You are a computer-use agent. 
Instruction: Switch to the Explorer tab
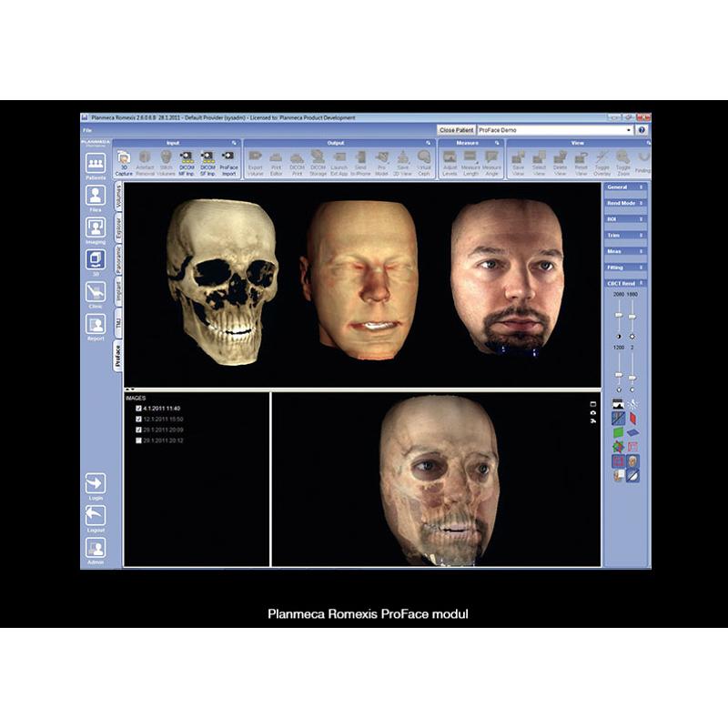(x=118, y=227)
